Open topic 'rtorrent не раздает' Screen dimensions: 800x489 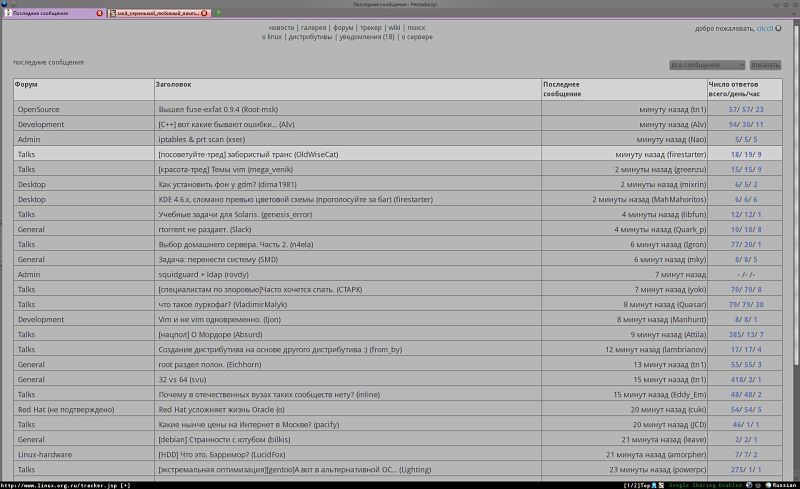(x=205, y=229)
